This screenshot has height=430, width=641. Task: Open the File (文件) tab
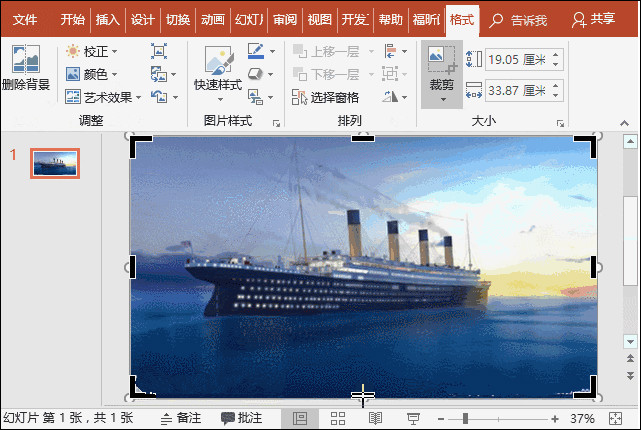pyautogui.click(x=25, y=19)
